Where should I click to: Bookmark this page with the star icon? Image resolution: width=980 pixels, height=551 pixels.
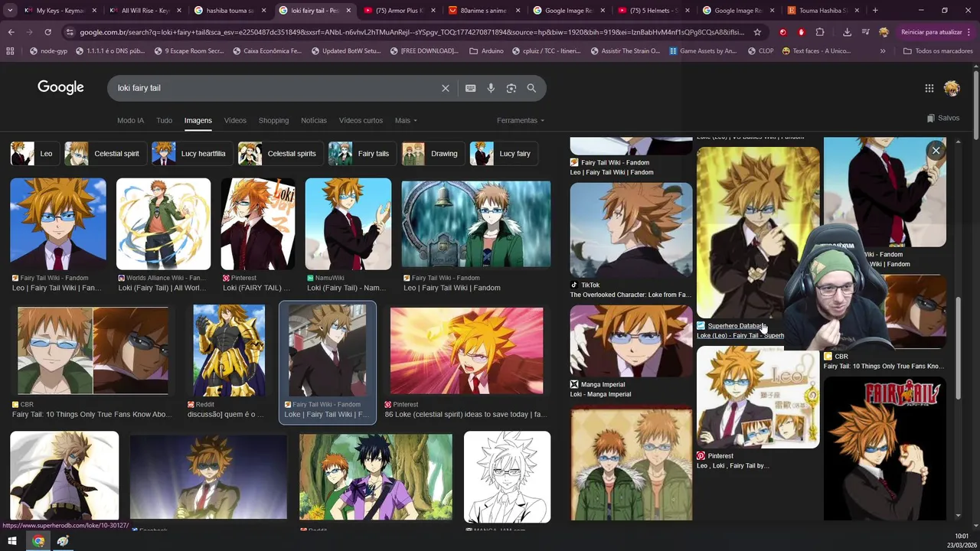(757, 32)
